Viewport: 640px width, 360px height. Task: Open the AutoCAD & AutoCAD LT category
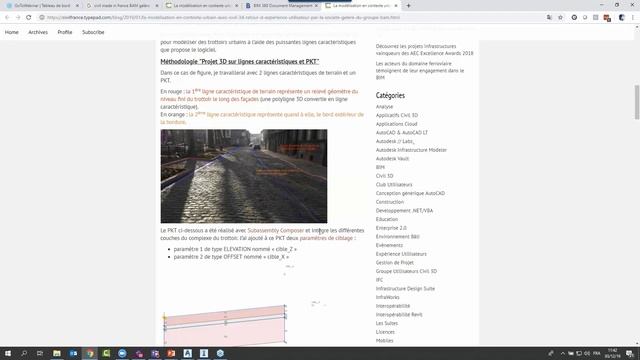click(402, 133)
